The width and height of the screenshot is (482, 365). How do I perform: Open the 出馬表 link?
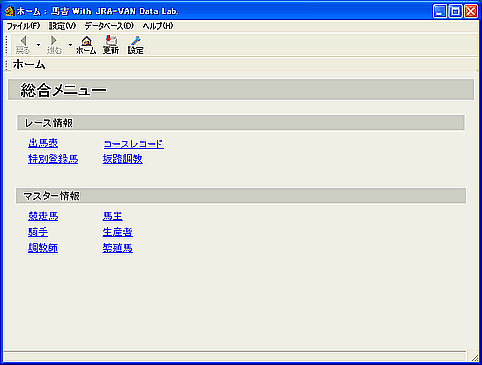(x=43, y=143)
